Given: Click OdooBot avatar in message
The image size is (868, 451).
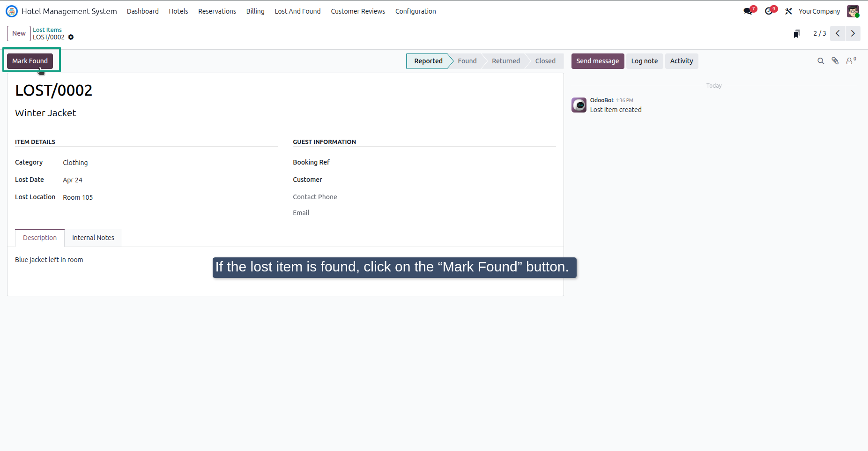Looking at the screenshot, I should pyautogui.click(x=579, y=105).
